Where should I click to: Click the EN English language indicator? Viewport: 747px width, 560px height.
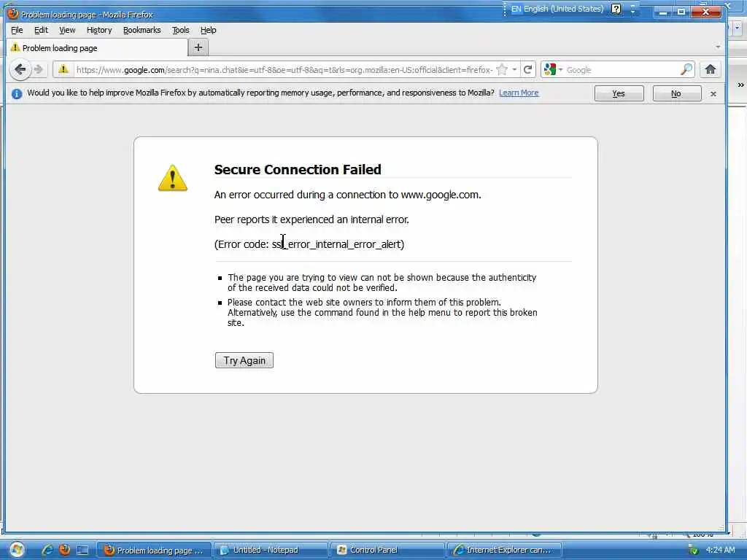(557, 9)
